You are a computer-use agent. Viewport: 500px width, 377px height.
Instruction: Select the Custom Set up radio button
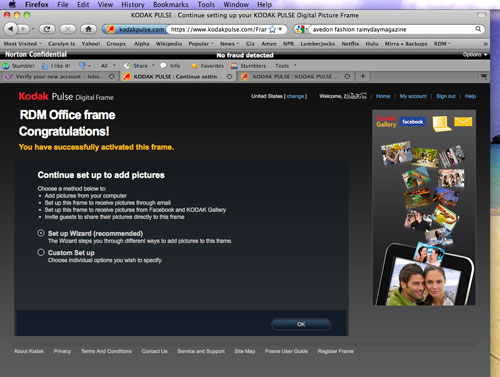tap(41, 252)
